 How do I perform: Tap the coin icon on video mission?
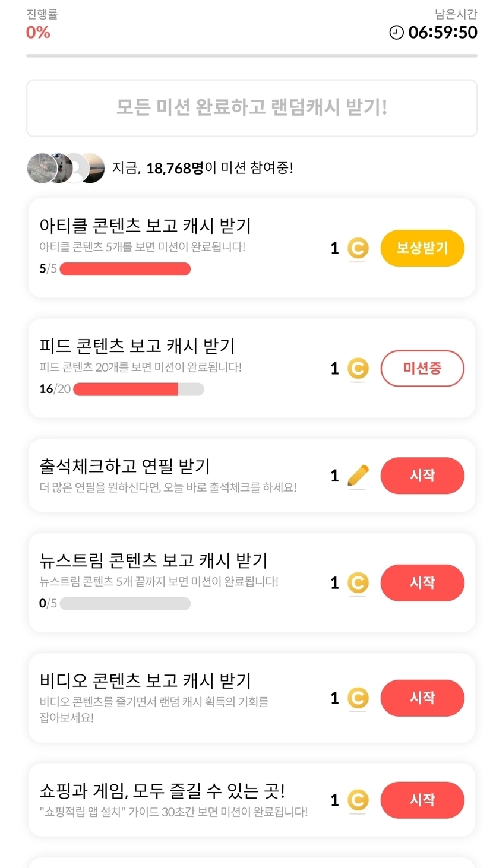pyautogui.click(x=358, y=698)
